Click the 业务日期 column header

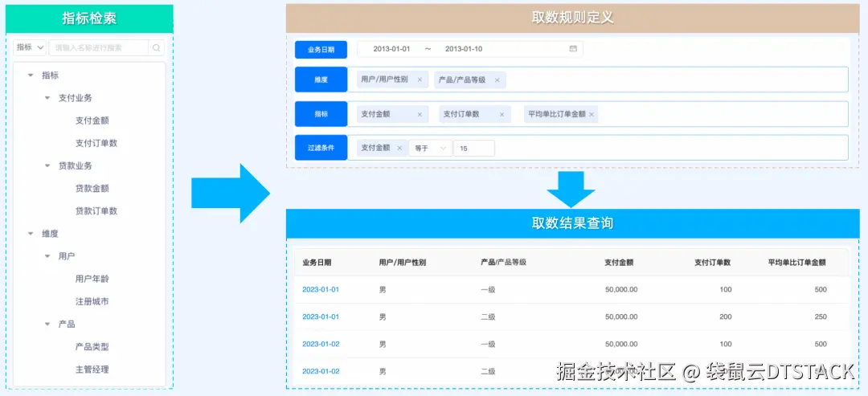coord(317,263)
